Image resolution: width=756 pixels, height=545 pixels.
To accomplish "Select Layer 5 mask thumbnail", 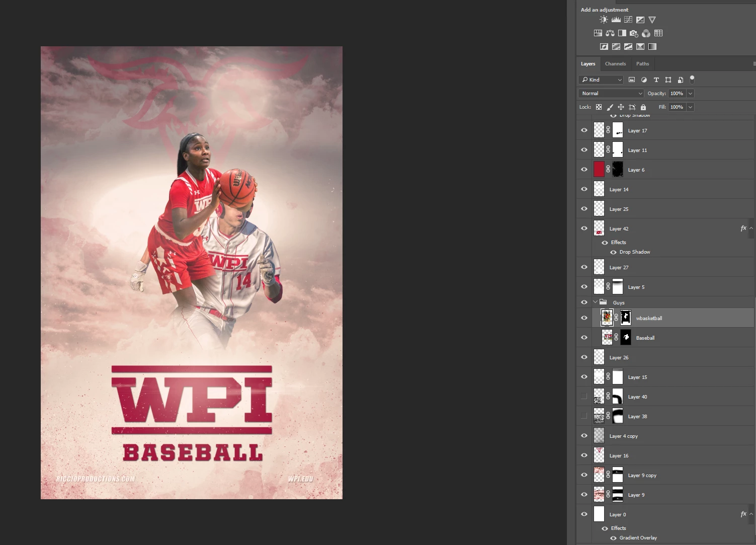I will tap(617, 286).
